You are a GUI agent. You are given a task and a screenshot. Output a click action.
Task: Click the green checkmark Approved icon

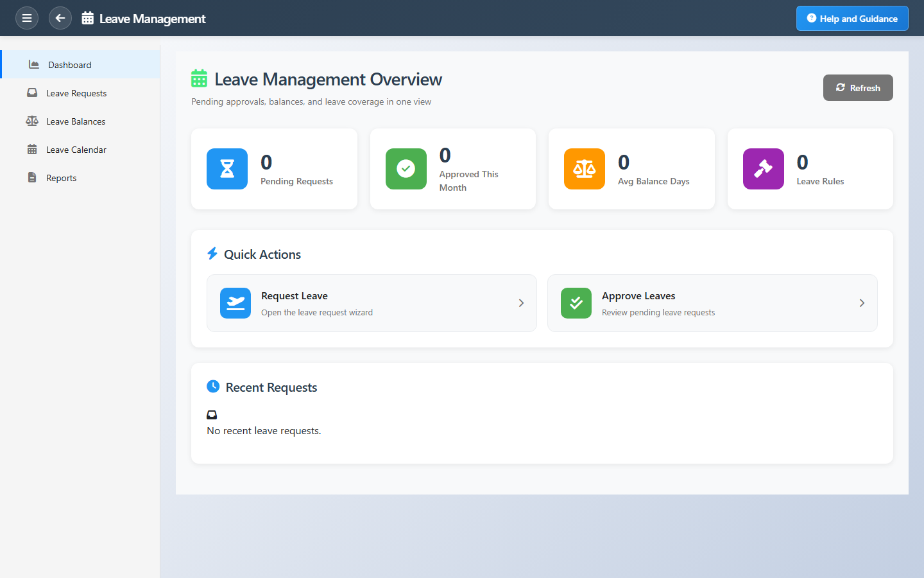tap(406, 169)
